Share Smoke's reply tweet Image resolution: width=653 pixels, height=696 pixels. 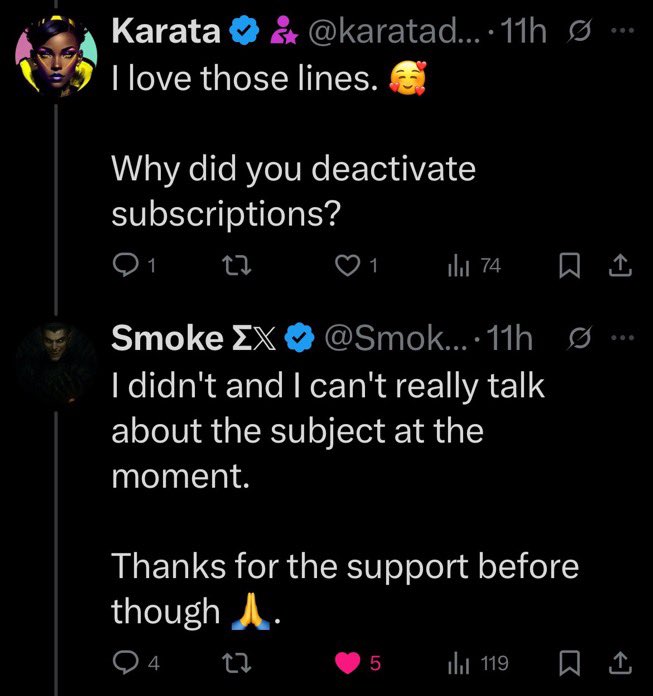click(619, 662)
